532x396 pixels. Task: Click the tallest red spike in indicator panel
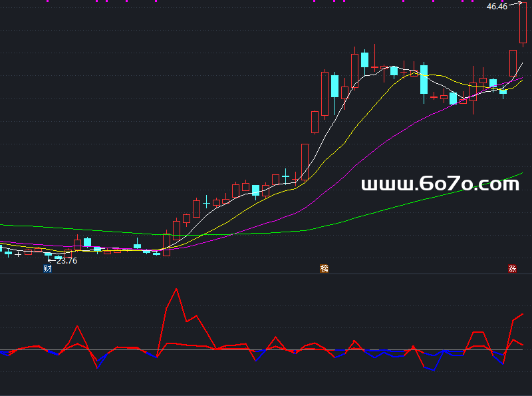click(176, 290)
